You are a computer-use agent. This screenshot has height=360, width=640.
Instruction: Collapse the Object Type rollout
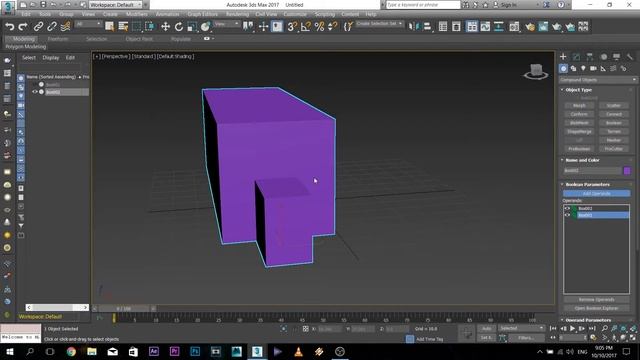click(x=578, y=90)
